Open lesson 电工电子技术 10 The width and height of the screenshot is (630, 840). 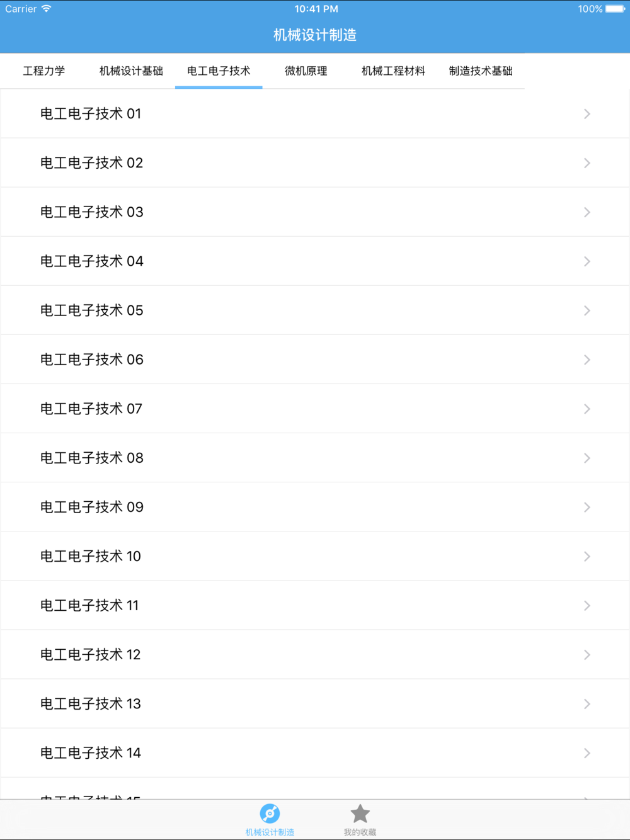point(315,556)
